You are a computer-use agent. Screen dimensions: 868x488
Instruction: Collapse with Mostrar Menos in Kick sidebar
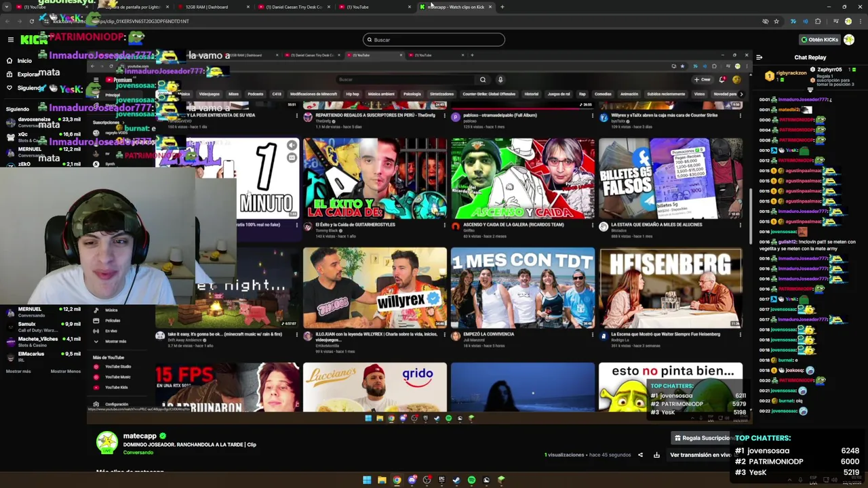(66, 371)
